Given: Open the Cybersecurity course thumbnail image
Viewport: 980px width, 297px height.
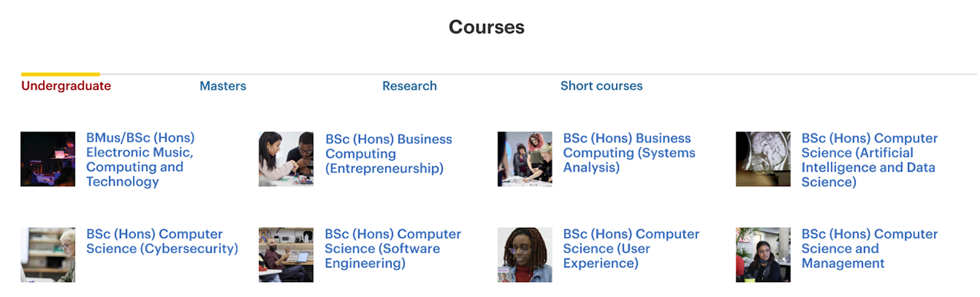Looking at the screenshot, I should tap(48, 255).
